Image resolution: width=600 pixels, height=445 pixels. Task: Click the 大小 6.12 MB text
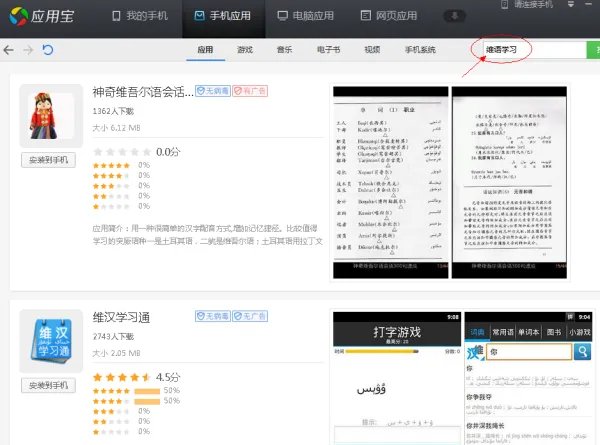(x=116, y=128)
